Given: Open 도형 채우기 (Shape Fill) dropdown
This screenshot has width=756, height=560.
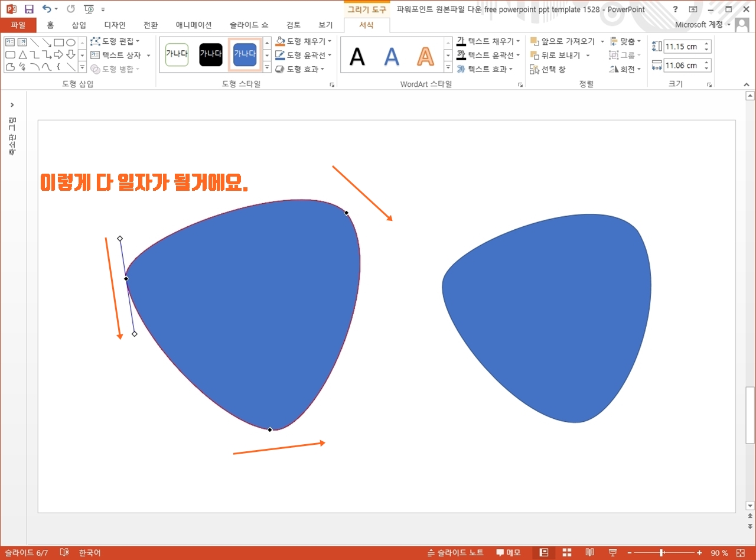Looking at the screenshot, I should 304,41.
